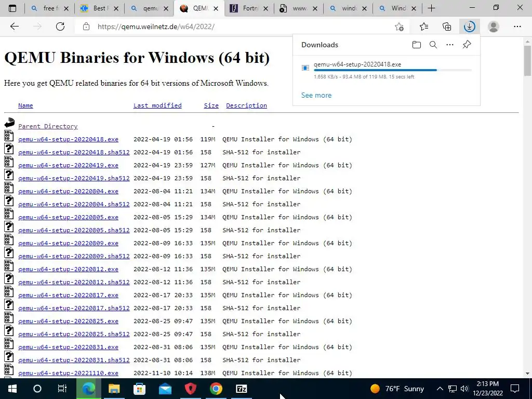
Task: Download qemu-w64-setup-20220418.exe link in listing
Action: pyautogui.click(x=68, y=139)
